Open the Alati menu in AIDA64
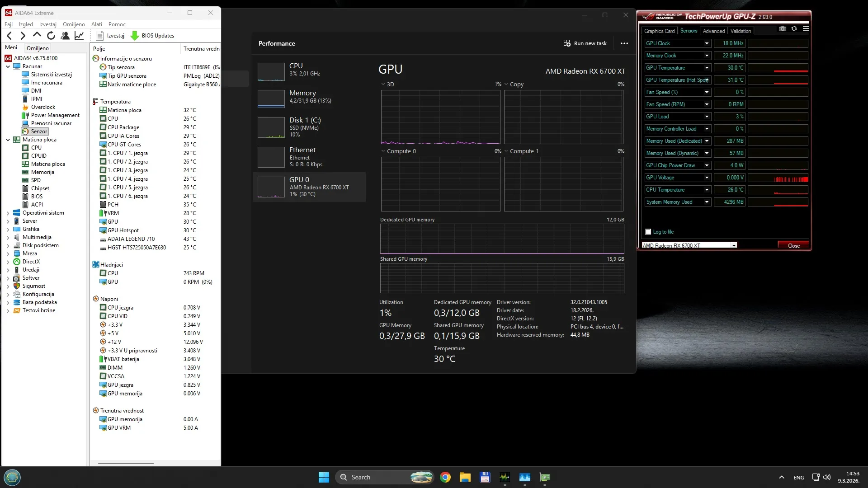The width and height of the screenshot is (868, 488). pyautogui.click(x=96, y=24)
